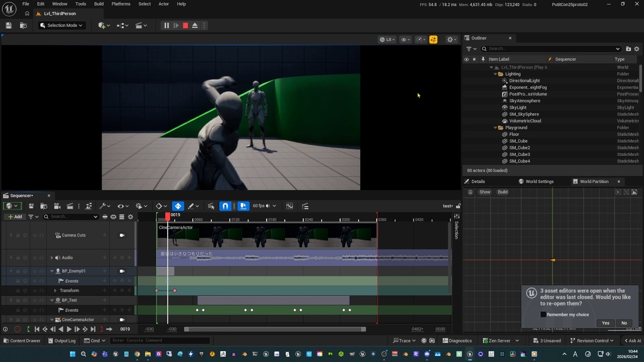Open the Platforms menu

tap(121, 4)
